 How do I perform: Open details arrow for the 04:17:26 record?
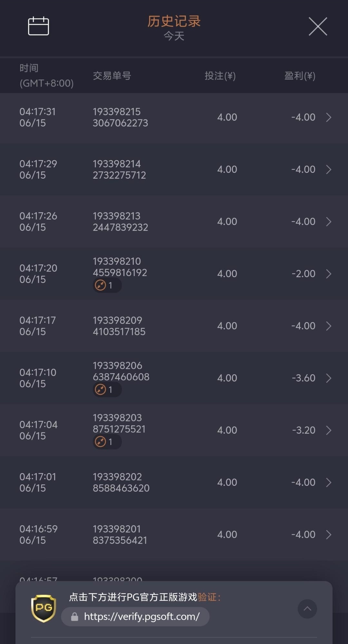[x=328, y=222]
